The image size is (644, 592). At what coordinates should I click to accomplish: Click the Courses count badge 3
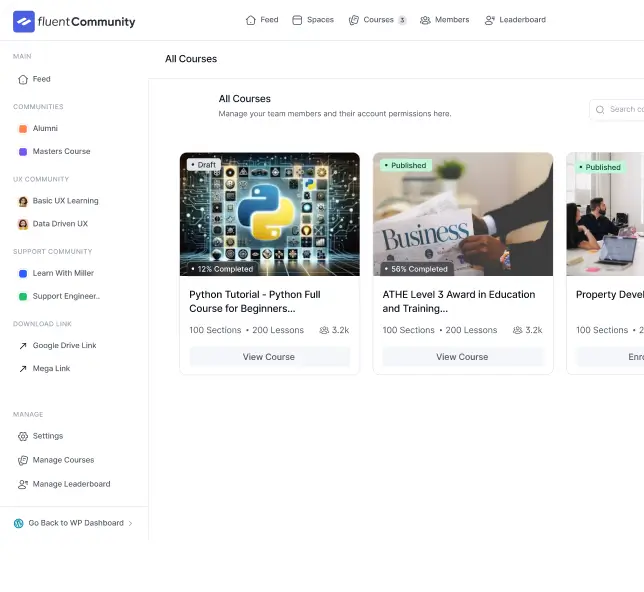click(402, 20)
